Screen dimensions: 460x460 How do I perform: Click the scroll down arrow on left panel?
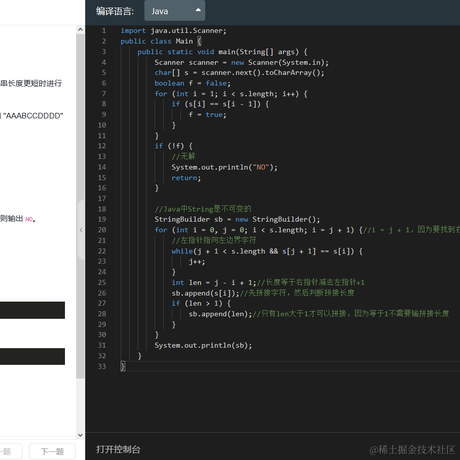click(x=80, y=435)
